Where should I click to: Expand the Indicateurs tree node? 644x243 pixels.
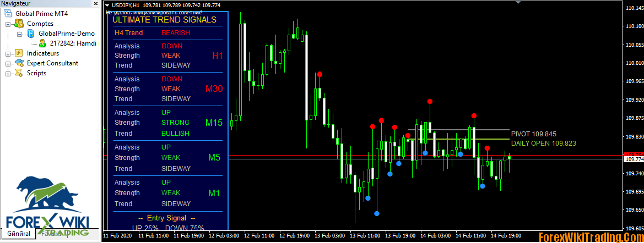coord(8,54)
